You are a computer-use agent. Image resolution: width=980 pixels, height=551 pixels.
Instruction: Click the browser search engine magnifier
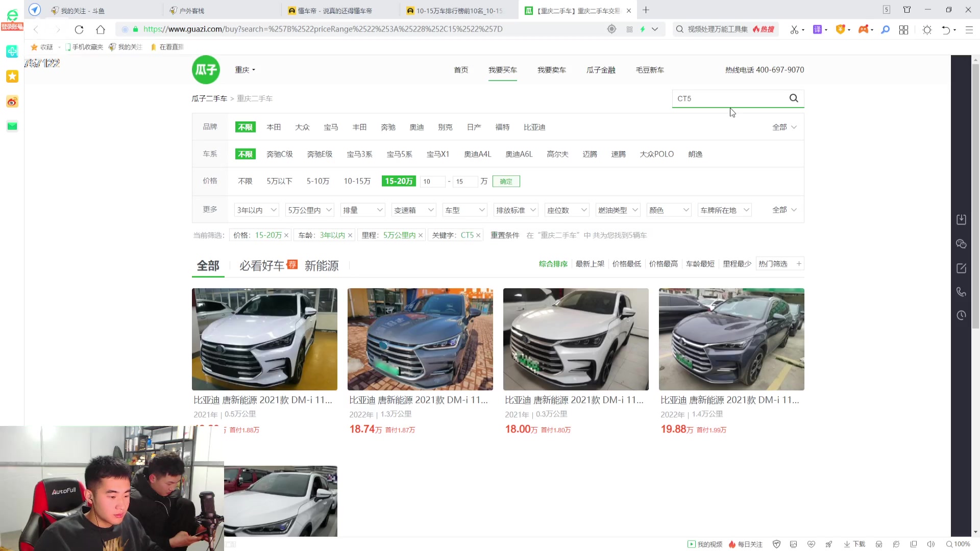(x=680, y=30)
